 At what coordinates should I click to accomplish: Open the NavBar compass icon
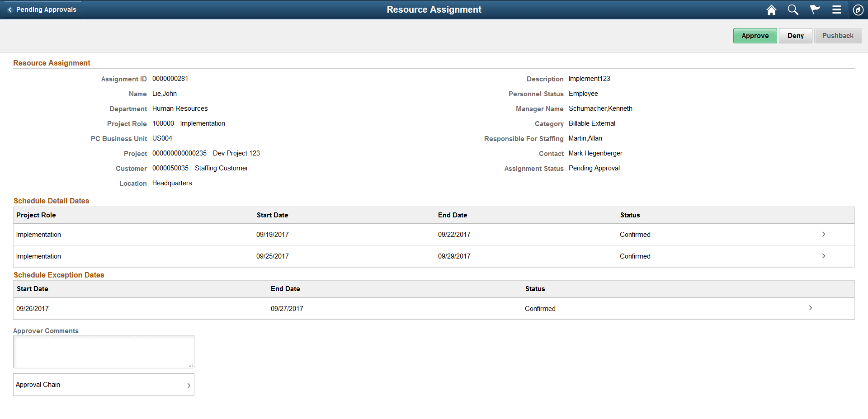858,9
